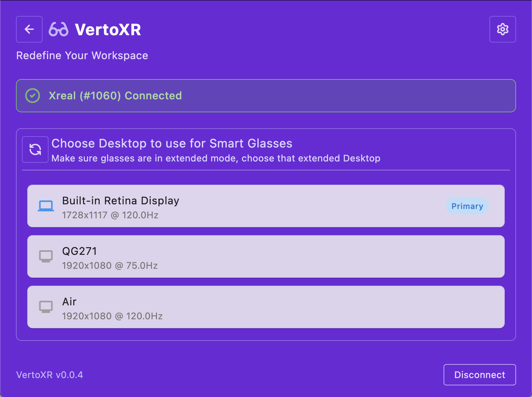Click the laptop icon for Built-in Retina Display
The image size is (532, 397).
click(x=46, y=206)
